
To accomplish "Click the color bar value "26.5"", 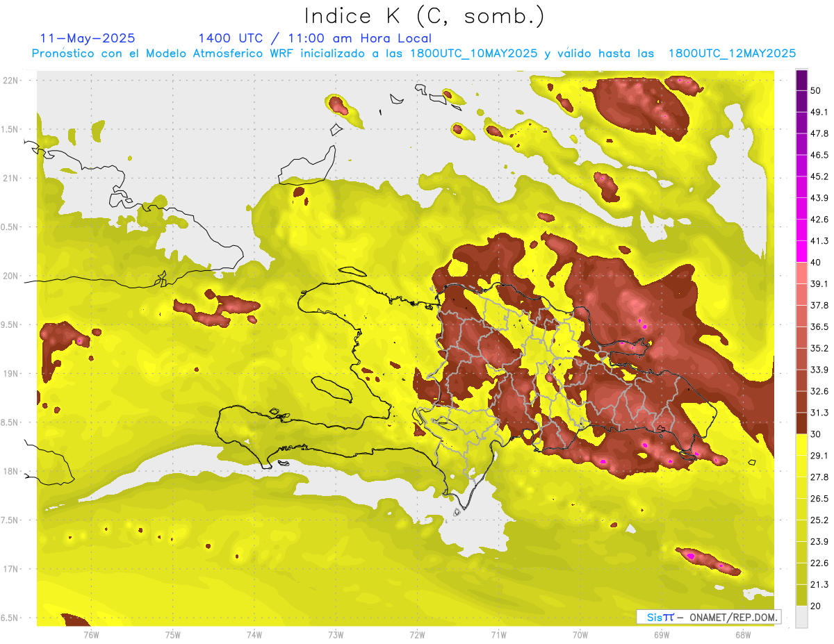I will click(819, 499).
